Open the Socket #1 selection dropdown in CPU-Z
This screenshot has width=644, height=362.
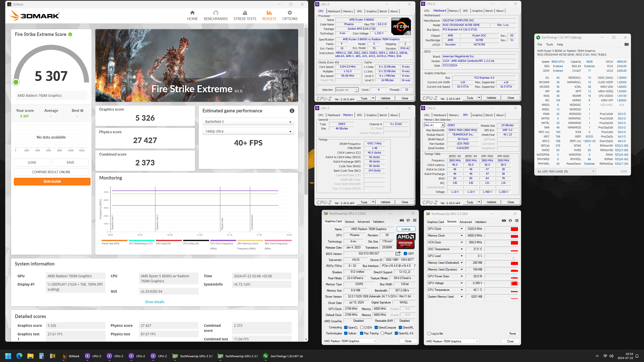coord(347,90)
